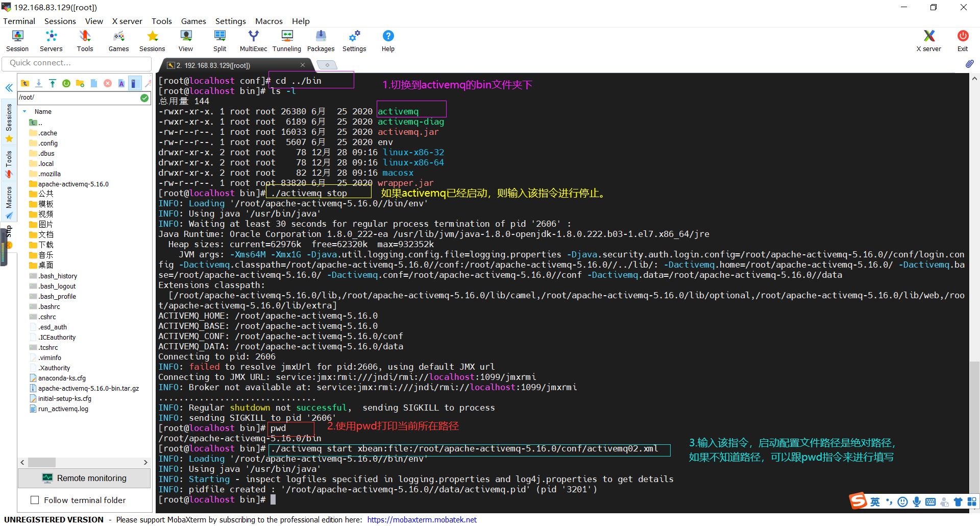Open the Packages toolbar icon

tap(321, 41)
